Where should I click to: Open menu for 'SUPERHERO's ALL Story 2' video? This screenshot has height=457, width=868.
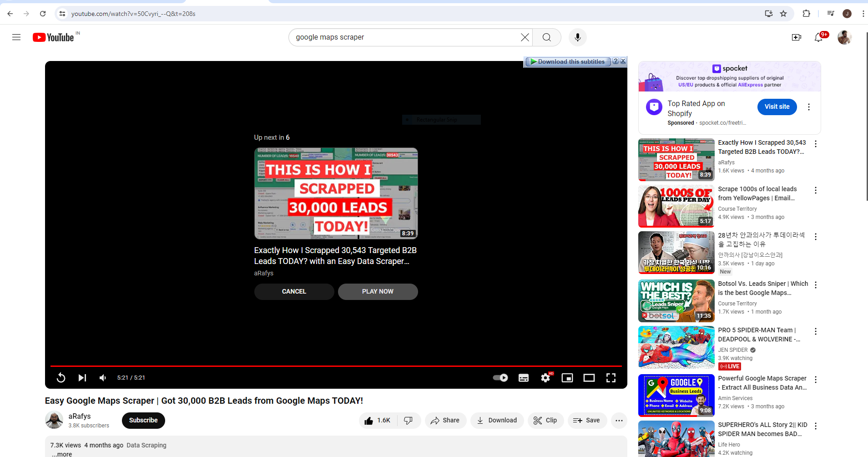pyautogui.click(x=816, y=426)
